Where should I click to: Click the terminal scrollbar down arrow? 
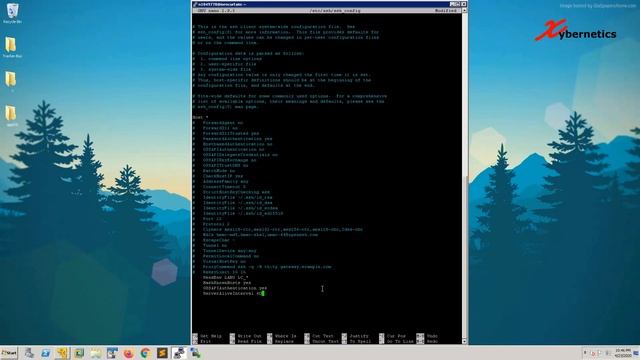point(464,341)
